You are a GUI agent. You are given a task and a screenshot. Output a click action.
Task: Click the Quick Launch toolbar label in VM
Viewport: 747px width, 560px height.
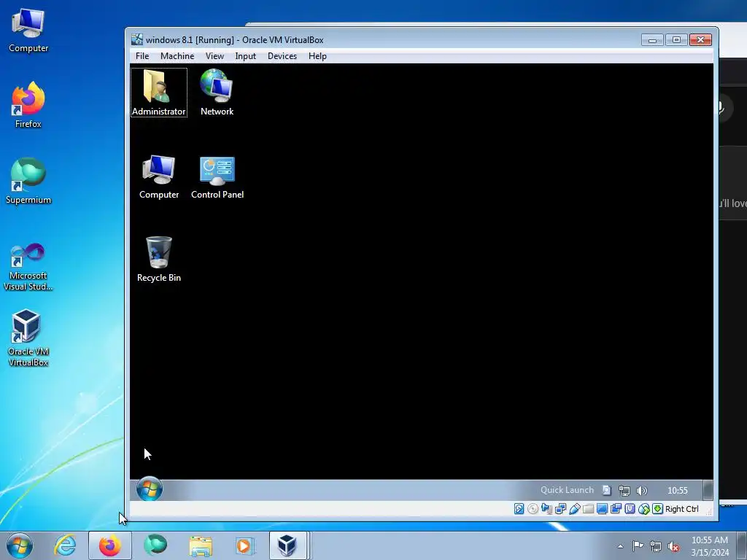pyautogui.click(x=567, y=490)
